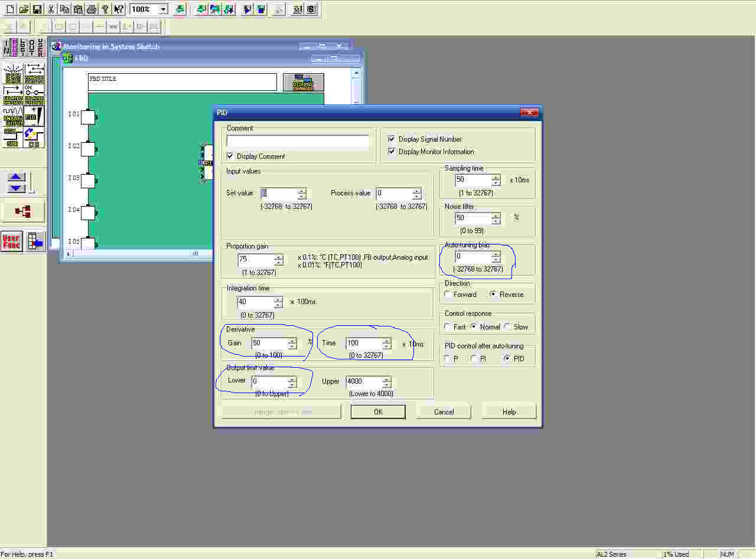Click the red tree diagram button
Image resolution: width=756 pixels, height=559 pixels.
point(23,212)
